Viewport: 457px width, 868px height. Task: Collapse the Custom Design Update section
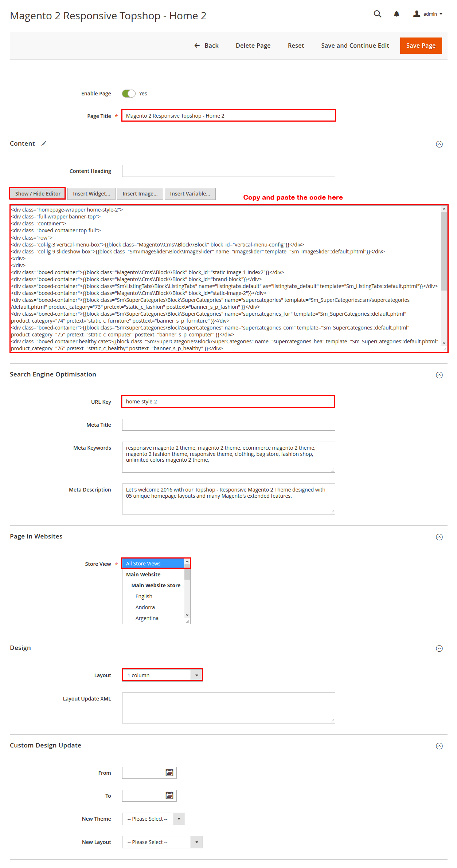(440, 746)
